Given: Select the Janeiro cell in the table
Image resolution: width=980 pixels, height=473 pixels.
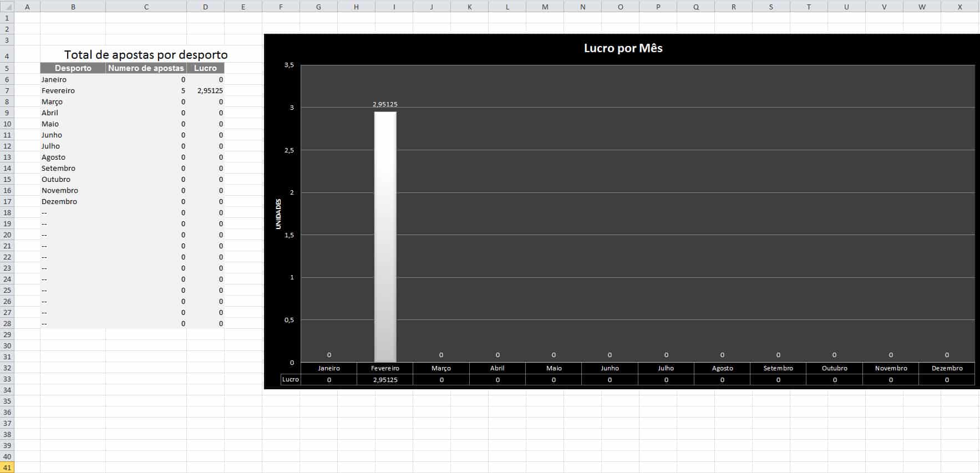Looking at the screenshot, I should coord(54,79).
